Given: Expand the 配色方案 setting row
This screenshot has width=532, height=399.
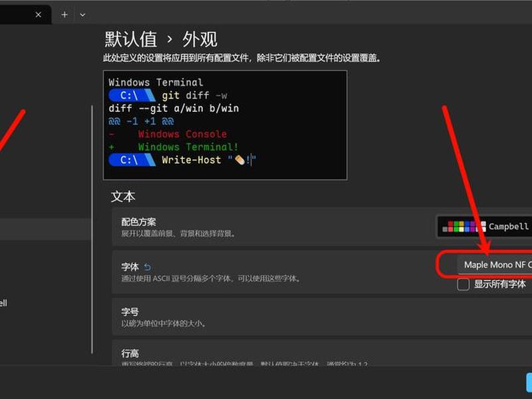Looking at the screenshot, I should 322,226.
